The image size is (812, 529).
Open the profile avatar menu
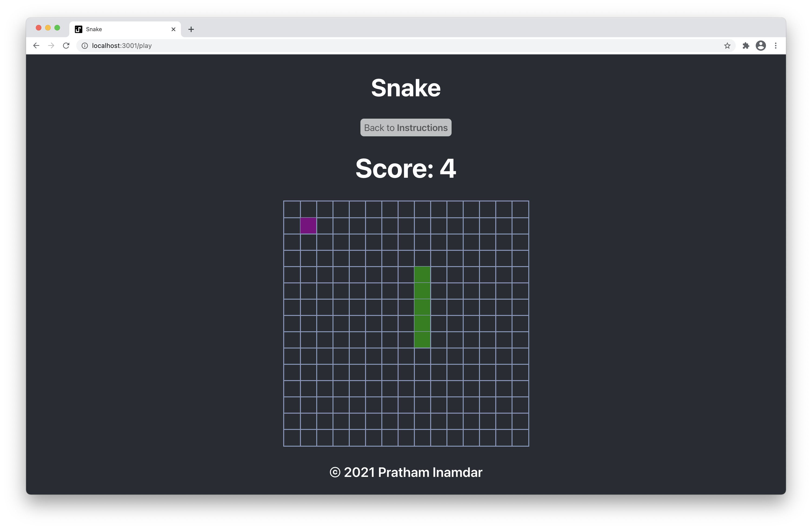point(760,46)
